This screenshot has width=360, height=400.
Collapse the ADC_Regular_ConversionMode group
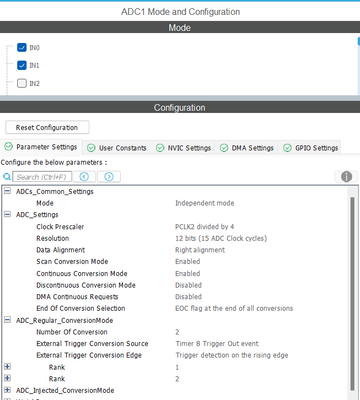pyautogui.click(x=7, y=320)
